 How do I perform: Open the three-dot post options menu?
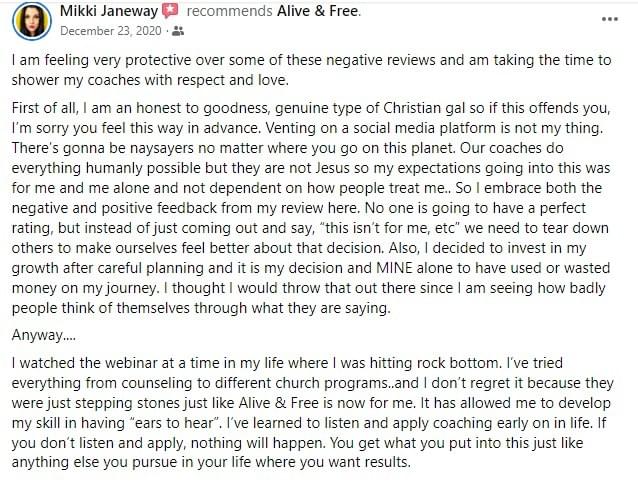[x=609, y=19]
